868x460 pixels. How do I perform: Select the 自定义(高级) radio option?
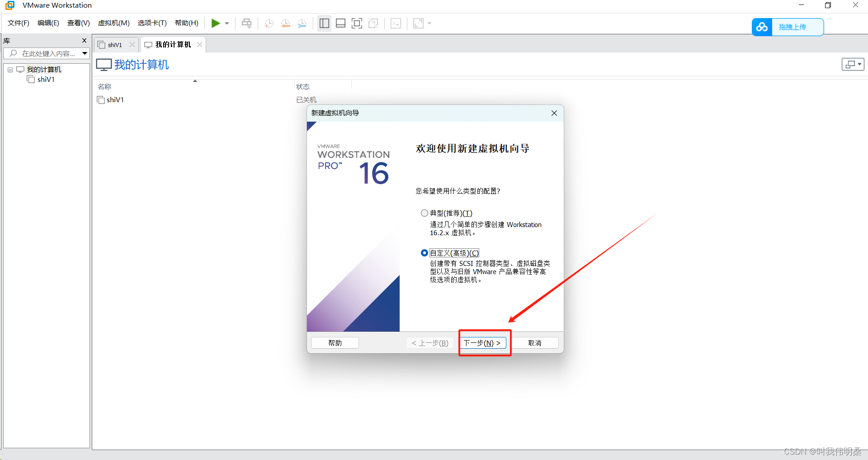pyautogui.click(x=425, y=253)
